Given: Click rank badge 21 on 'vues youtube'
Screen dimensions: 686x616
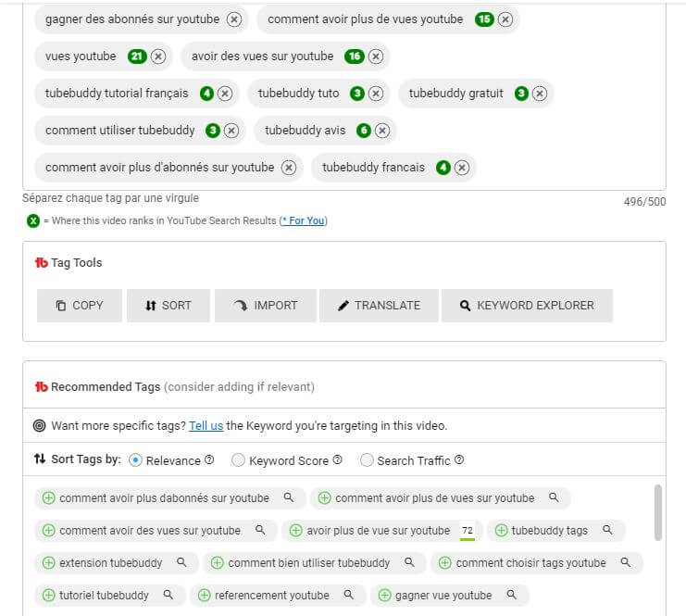Looking at the screenshot, I should (x=137, y=57).
